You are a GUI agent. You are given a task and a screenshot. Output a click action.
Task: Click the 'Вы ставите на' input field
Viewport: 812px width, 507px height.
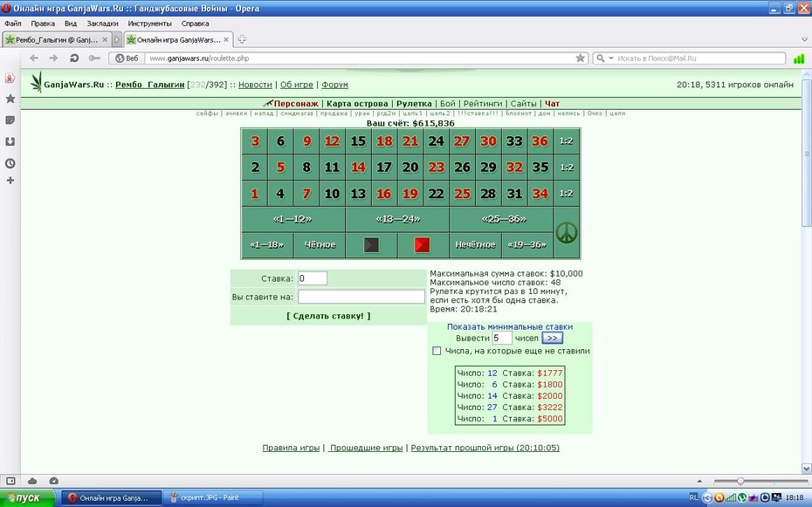click(361, 297)
